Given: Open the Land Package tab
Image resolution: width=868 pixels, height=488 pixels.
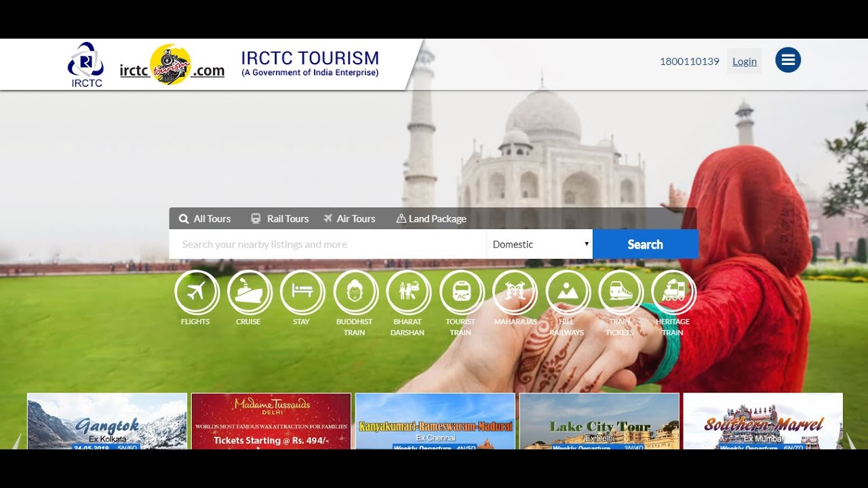Looking at the screenshot, I should coord(431,219).
